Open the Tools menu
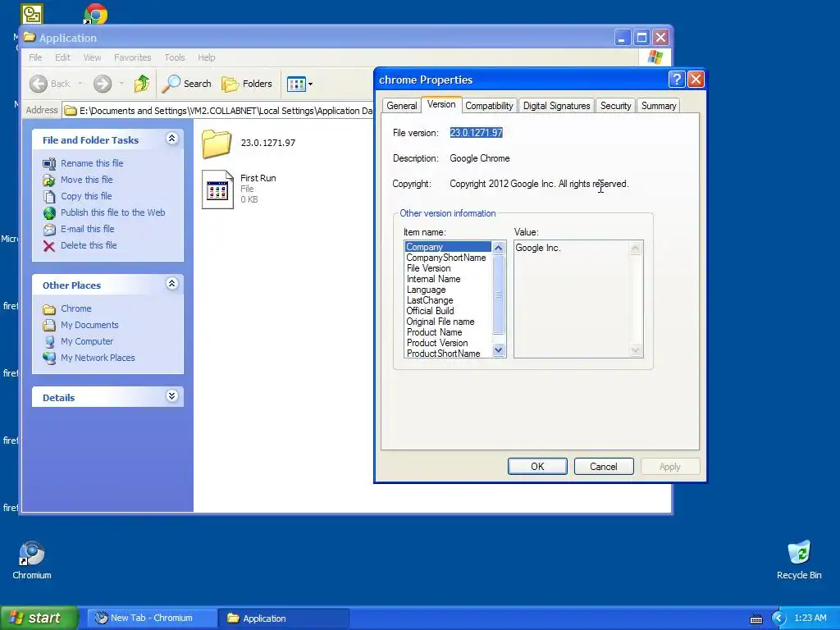This screenshot has width=840, height=630. [x=175, y=57]
